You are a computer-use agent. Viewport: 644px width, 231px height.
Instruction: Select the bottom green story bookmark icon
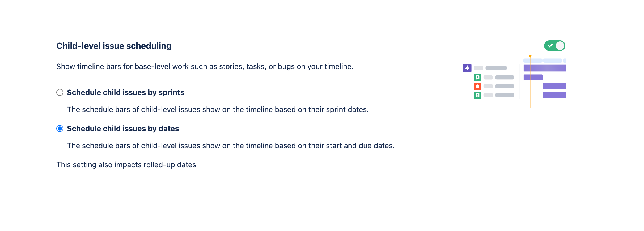477,95
